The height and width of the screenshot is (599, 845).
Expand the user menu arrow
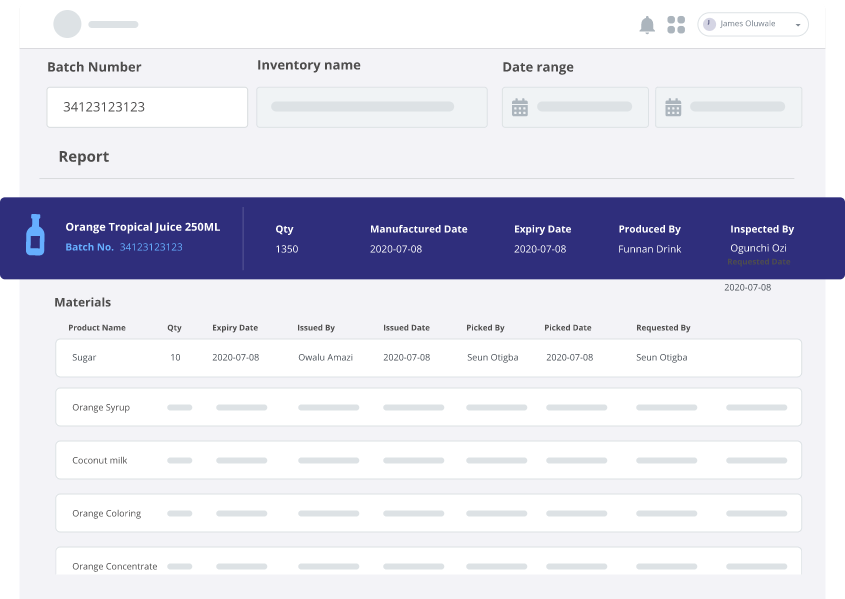pyautogui.click(x=797, y=25)
